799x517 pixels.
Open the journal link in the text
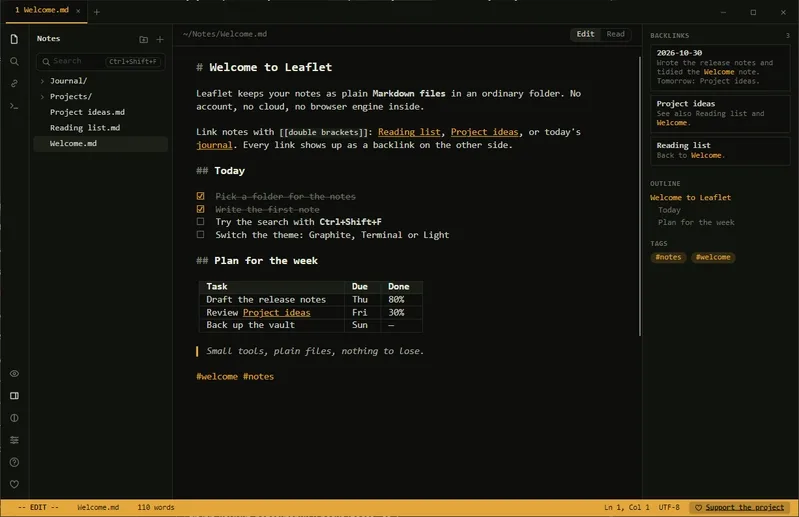pos(214,145)
